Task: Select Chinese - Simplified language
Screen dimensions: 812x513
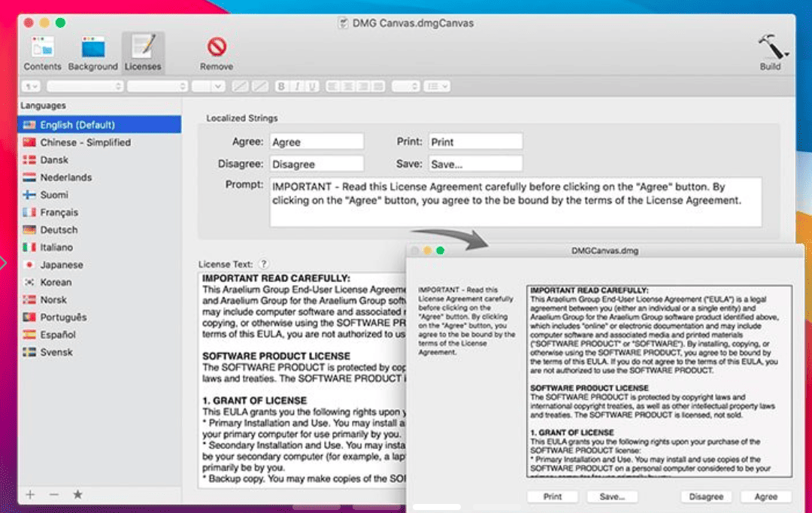Action: click(99, 142)
